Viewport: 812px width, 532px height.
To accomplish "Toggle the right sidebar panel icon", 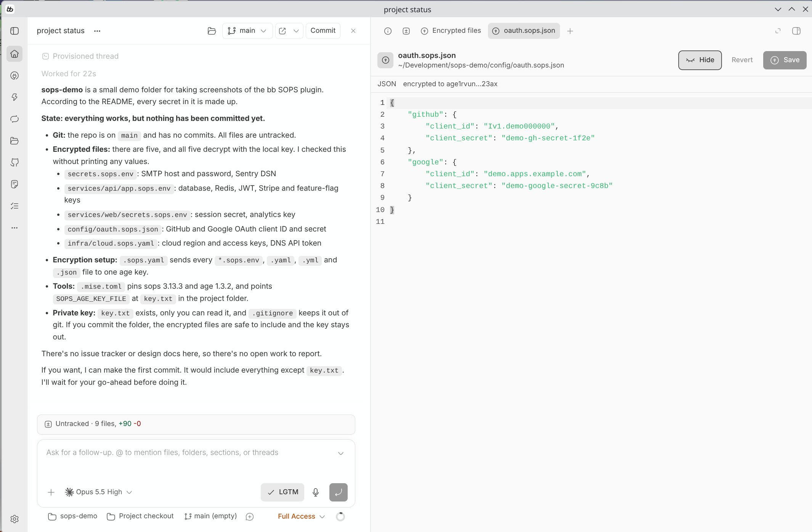I will (796, 31).
